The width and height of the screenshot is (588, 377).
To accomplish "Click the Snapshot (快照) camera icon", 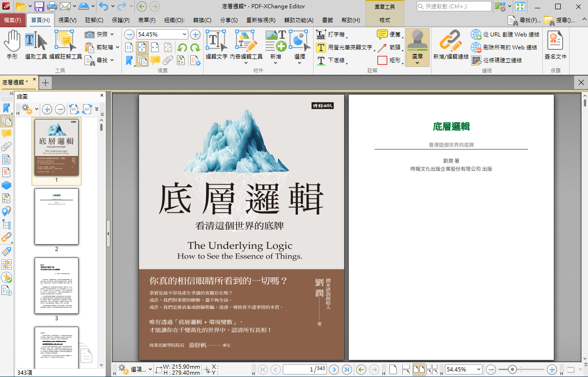I will click(x=90, y=35).
